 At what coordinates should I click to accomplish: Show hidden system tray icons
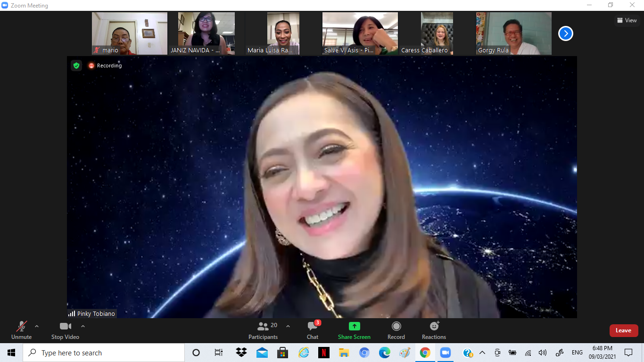(482, 353)
